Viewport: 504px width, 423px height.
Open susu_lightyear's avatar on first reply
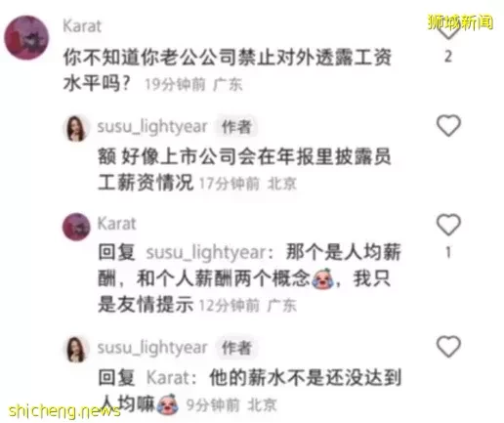(76, 128)
